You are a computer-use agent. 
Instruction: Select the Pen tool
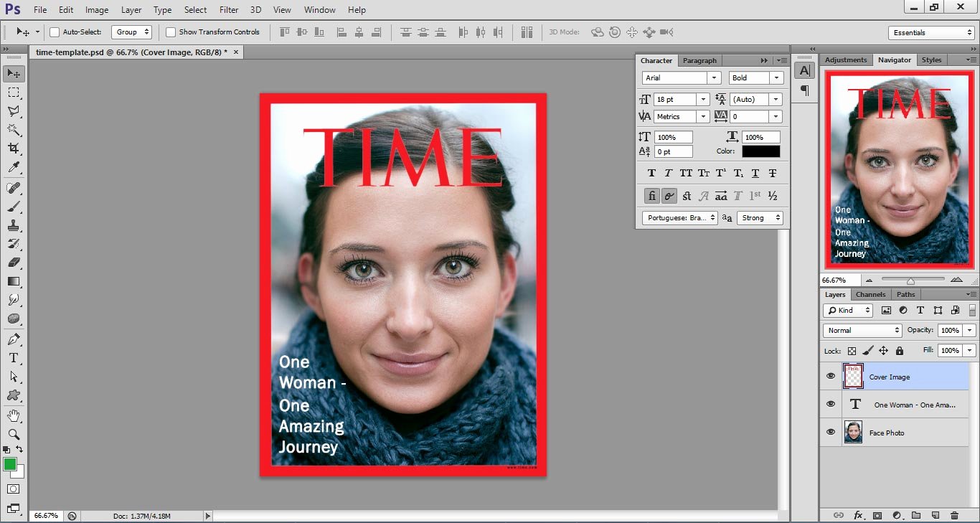pos(14,339)
